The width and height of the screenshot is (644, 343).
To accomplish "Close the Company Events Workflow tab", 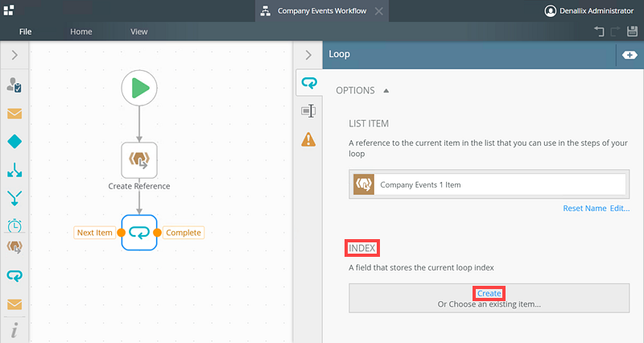I will [378, 11].
